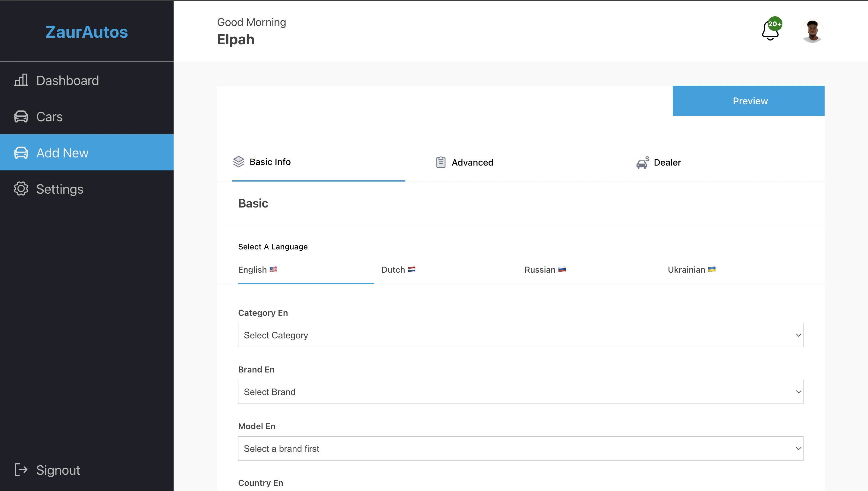Click the Add New car icon

point(21,153)
